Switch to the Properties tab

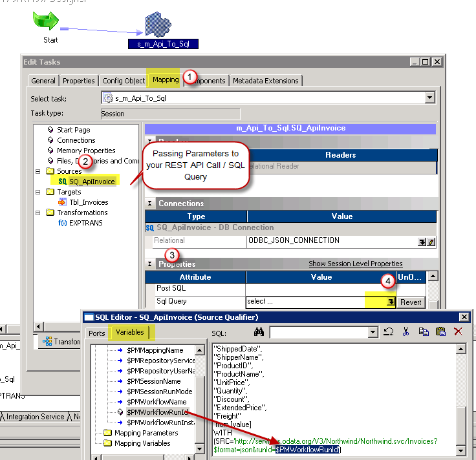tap(79, 81)
